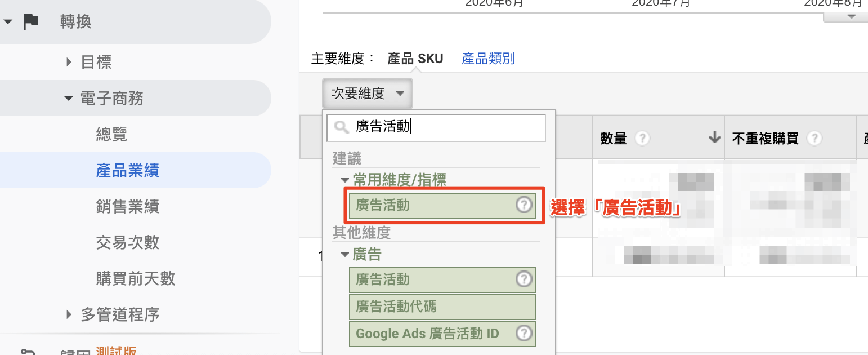Click the sort arrow in 數量 column

714,137
